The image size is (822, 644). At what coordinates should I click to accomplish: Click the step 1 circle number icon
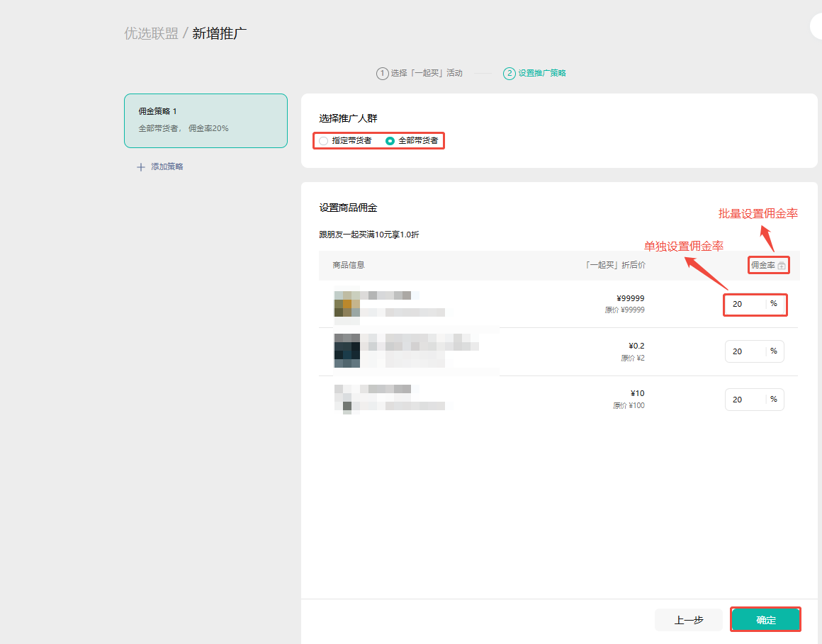coord(382,73)
